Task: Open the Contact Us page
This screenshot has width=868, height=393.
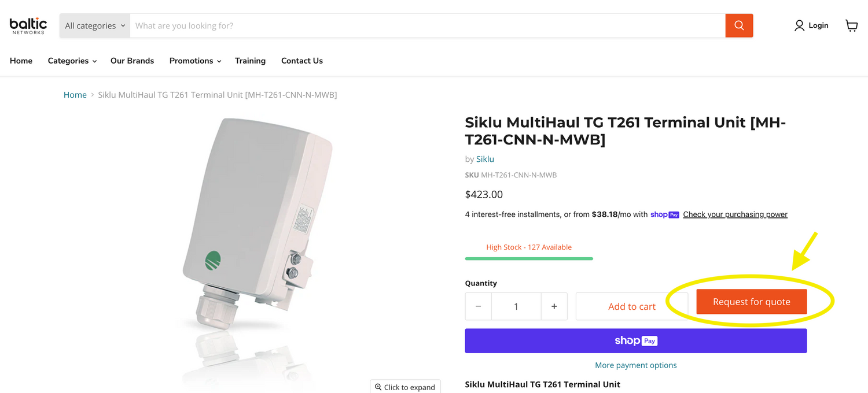Action: pyautogui.click(x=301, y=61)
